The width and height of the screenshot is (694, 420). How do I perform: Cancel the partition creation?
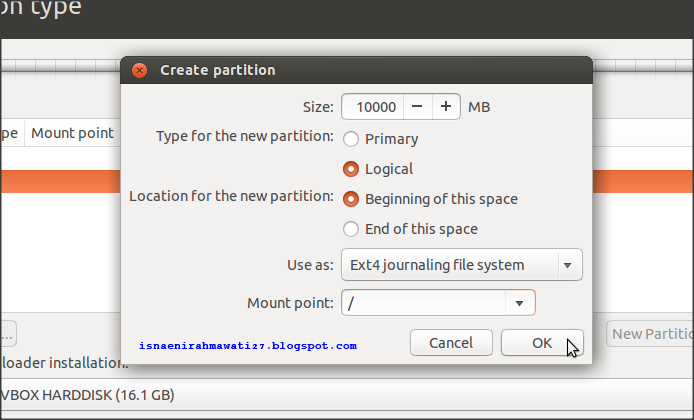point(450,342)
